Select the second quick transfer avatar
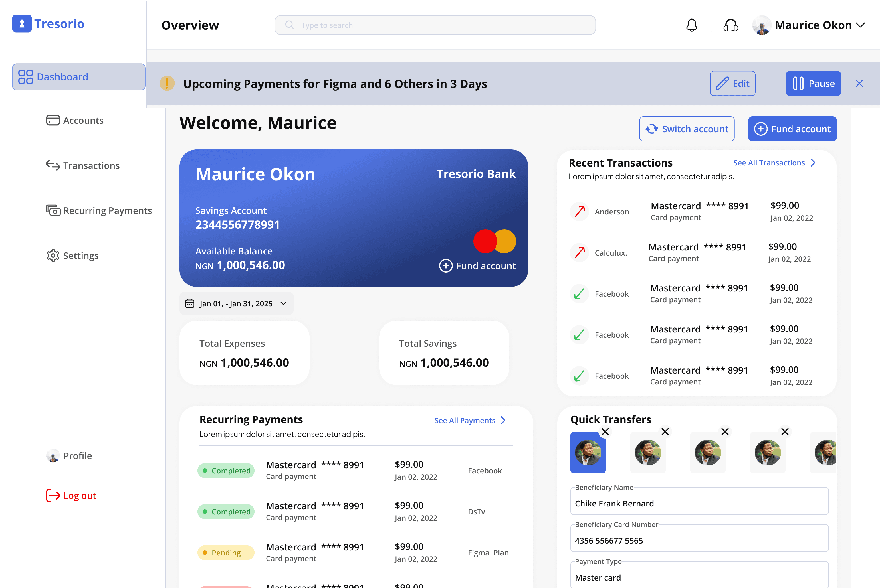880x588 pixels. point(648,452)
